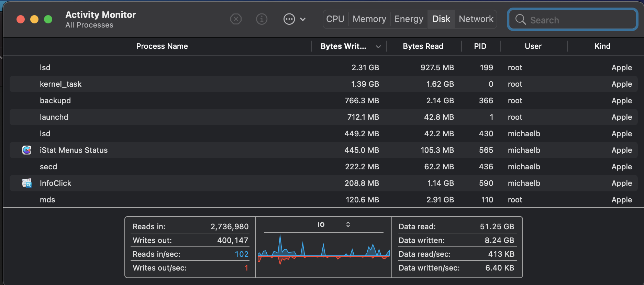Click the iStat Menus Status app icon
Screen dimensions: 644x285
[27, 150]
